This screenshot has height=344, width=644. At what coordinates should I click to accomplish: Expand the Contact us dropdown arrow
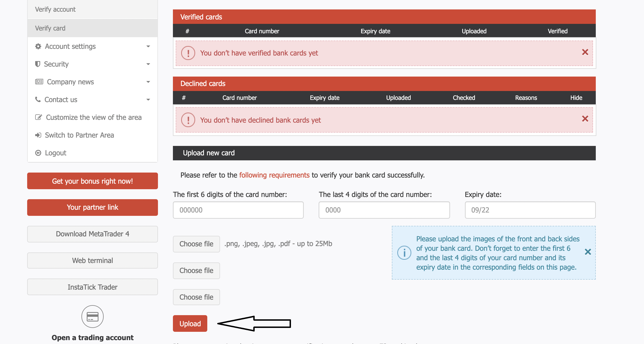coord(148,100)
